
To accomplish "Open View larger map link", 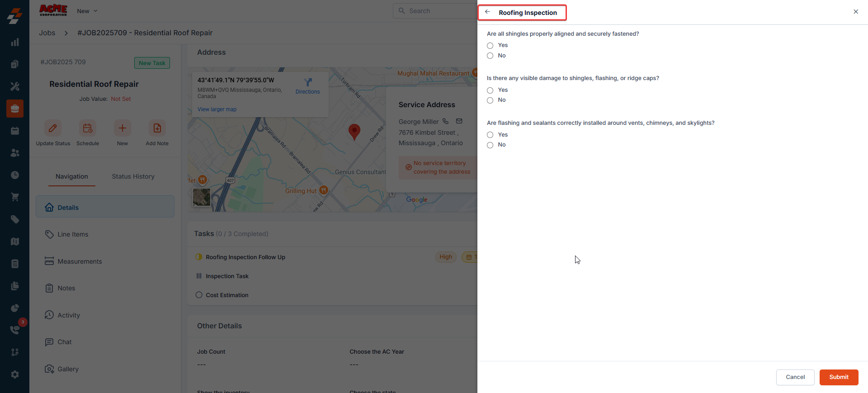I will coord(217,109).
